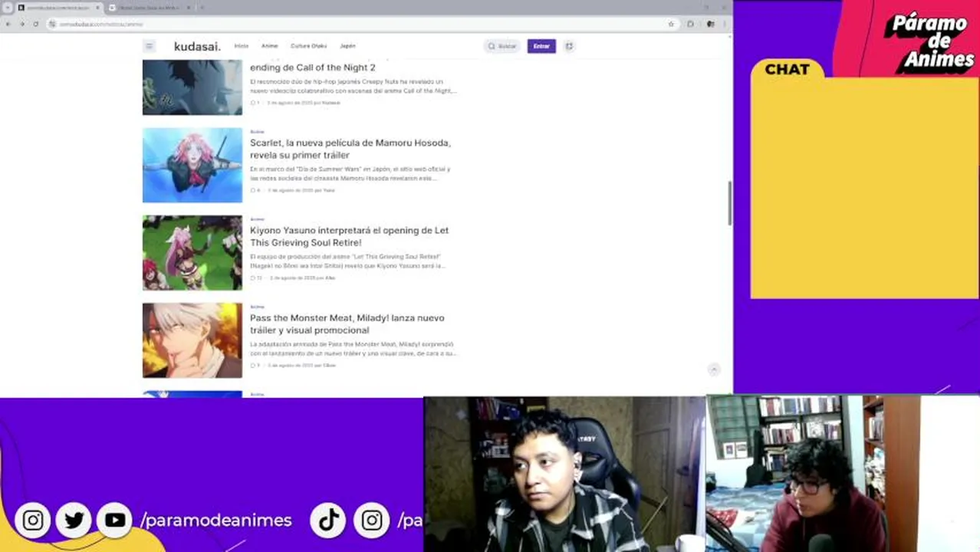Open browser extensions puzzle icon
The height and width of the screenshot is (552, 980).
691,24
